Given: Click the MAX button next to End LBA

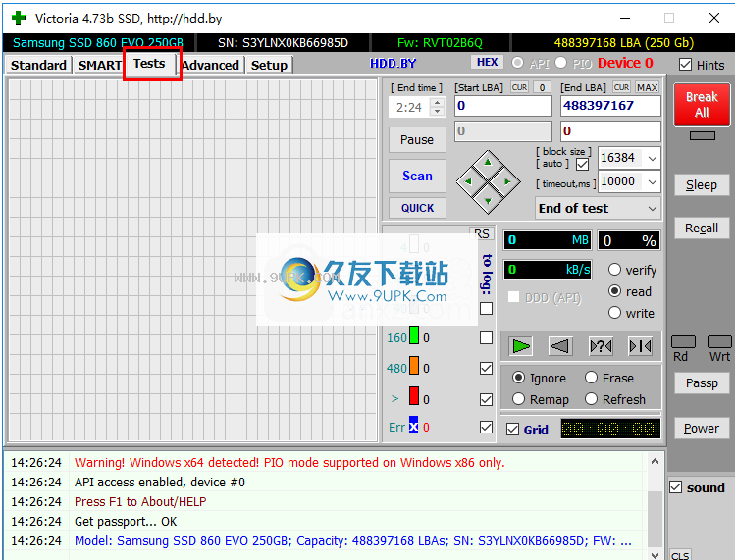Looking at the screenshot, I should 648,87.
